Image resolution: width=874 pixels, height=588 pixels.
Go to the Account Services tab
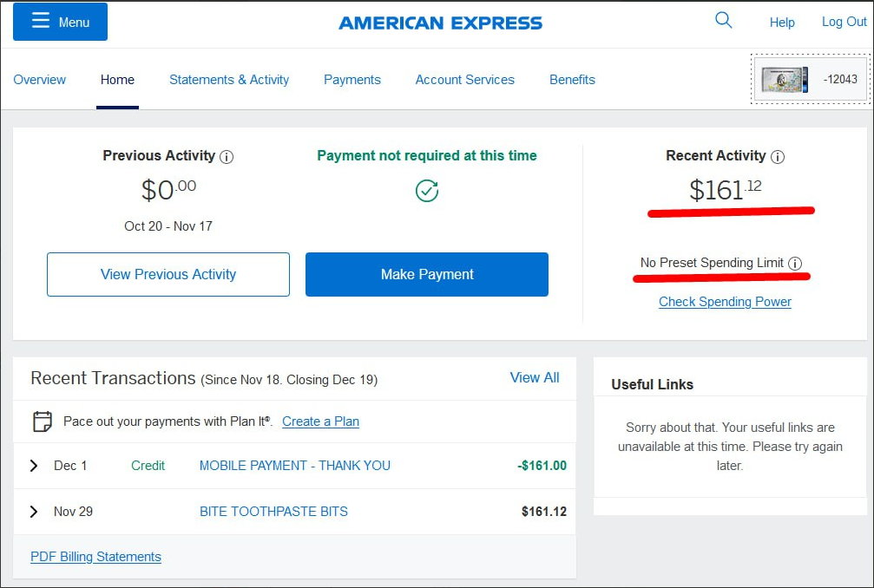[x=465, y=80]
